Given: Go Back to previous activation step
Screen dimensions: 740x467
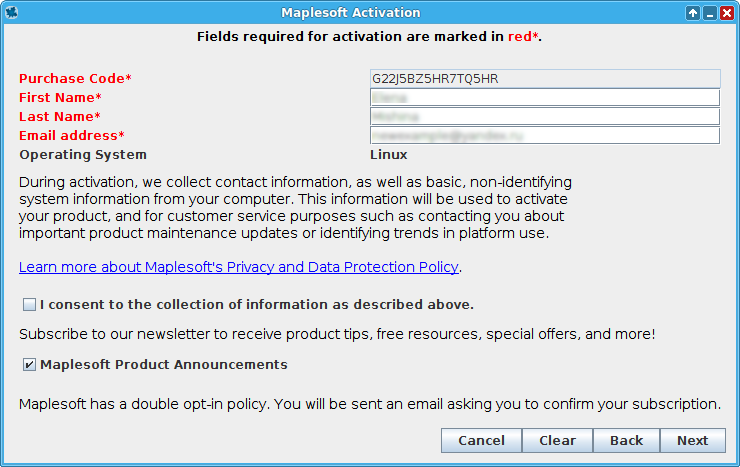Looking at the screenshot, I should [626, 441].
